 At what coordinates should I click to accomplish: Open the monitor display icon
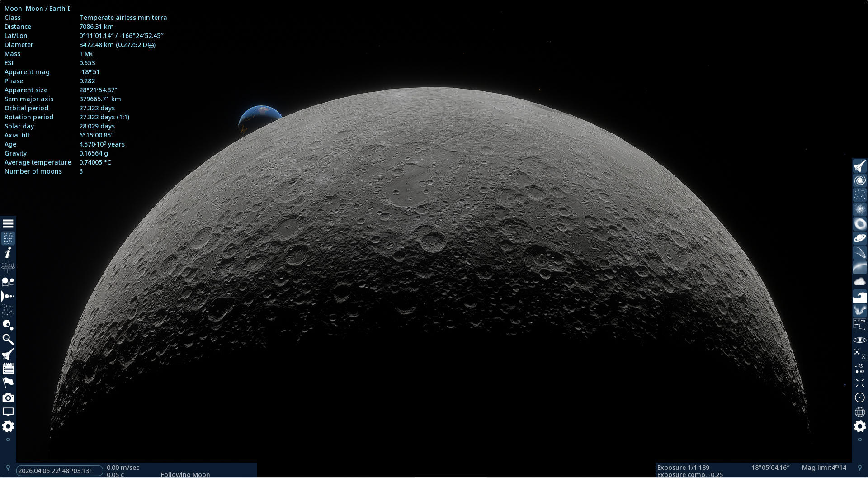(x=8, y=412)
